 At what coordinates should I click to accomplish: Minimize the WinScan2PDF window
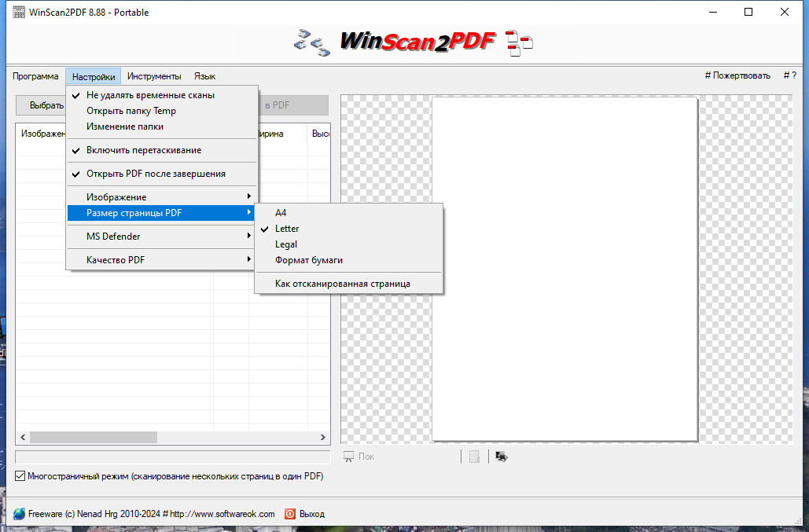pyautogui.click(x=713, y=12)
